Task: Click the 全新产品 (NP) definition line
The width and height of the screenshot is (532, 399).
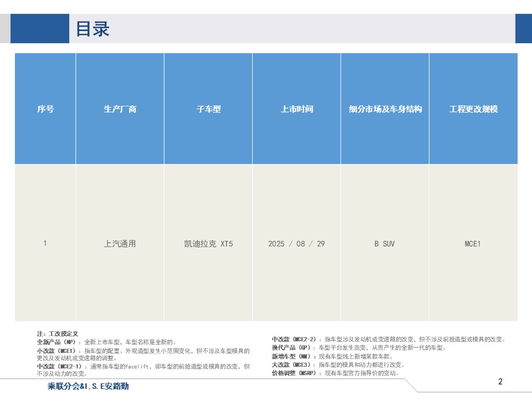Action: (x=106, y=342)
